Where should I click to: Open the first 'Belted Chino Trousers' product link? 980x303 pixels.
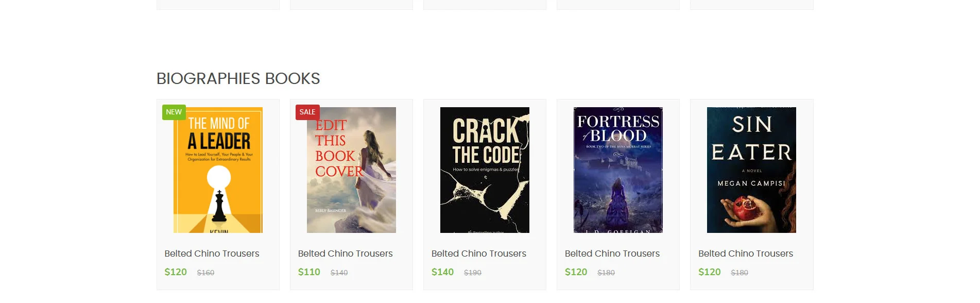tap(212, 254)
